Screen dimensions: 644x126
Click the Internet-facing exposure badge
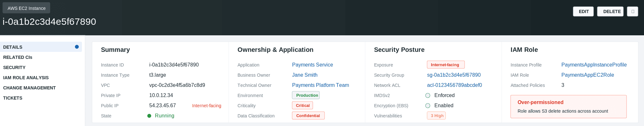tap(446, 65)
